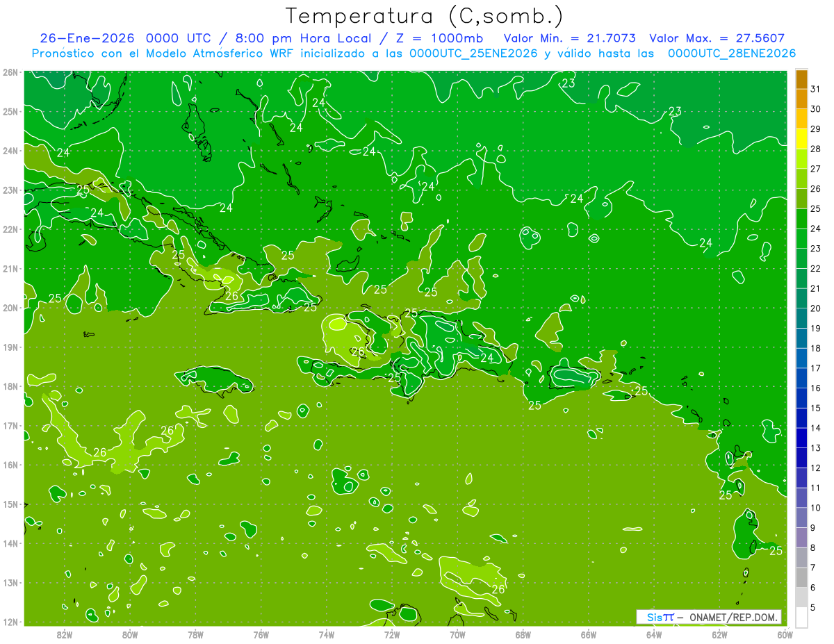This screenshot has width=834, height=644.
Task: Select the purple legend swatch between 9 and 10
Action: [x=801, y=518]
